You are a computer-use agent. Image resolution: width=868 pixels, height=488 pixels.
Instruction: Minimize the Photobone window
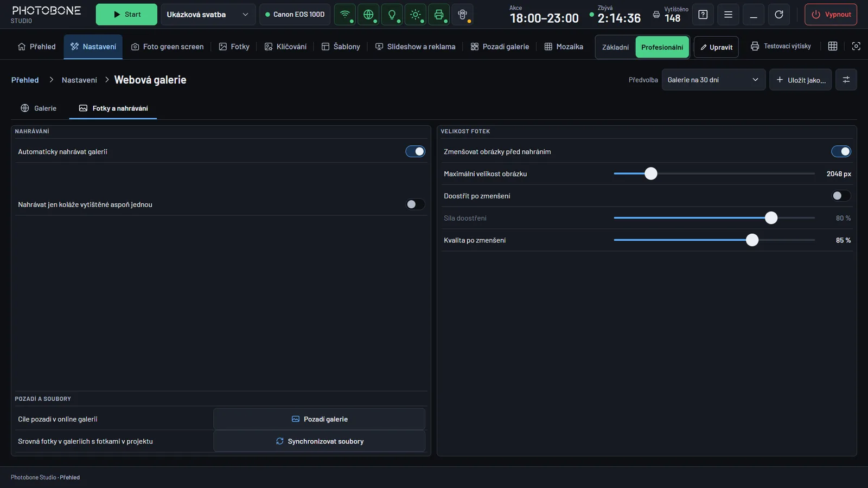754,15
